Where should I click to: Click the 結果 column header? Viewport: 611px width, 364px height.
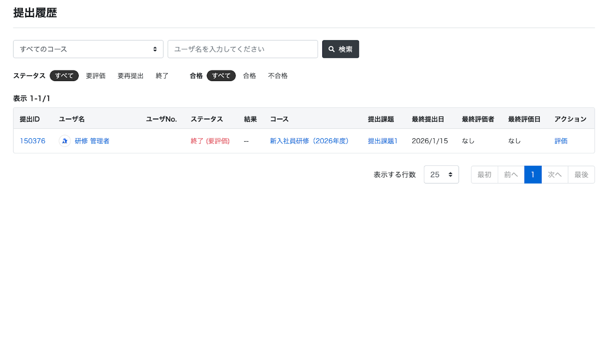(250, 119)
